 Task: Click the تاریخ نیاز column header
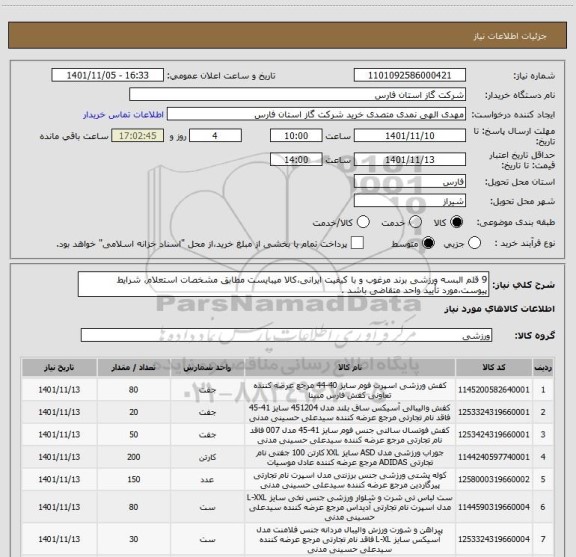click(x=59, y=367)
